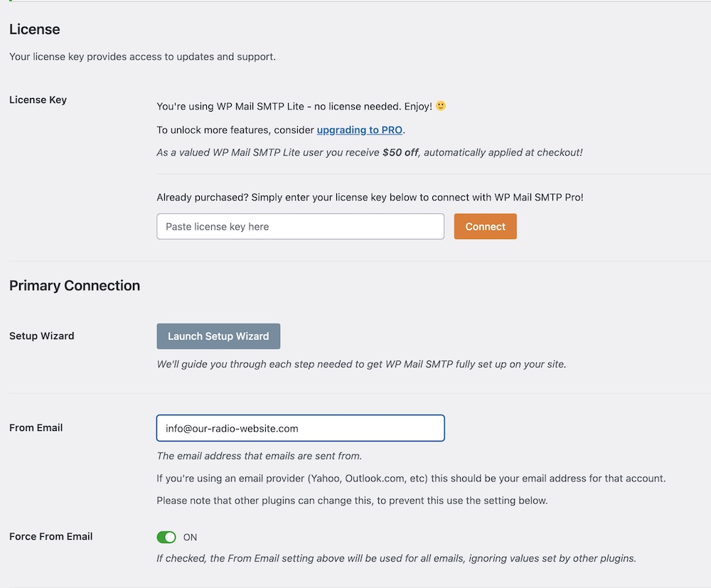Screen dimensions: 711x588
Task: Click the smiley emoji after "Enjoy!"
Action: click(x=441, y=106)
